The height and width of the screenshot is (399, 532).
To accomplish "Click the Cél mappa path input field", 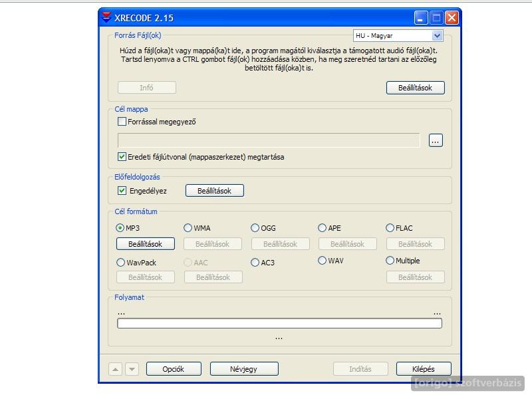I will pyautogui.click(x=269, y=140).
